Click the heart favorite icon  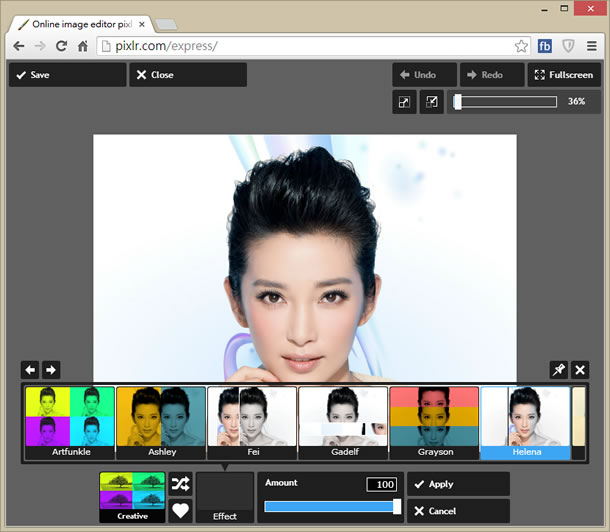(180, 511)
